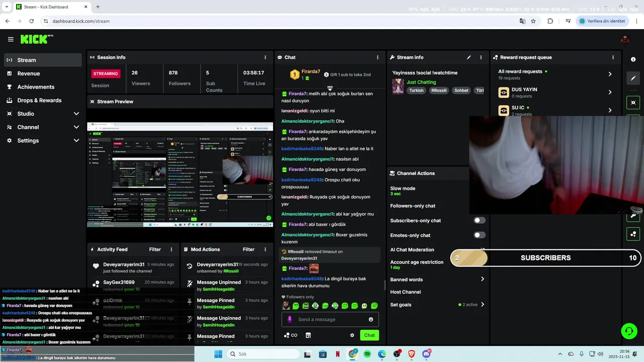Bookmark this page with star icon
The height and width of the screenshot is (362, 644).
pyautogui.click(x=533, y=21)
